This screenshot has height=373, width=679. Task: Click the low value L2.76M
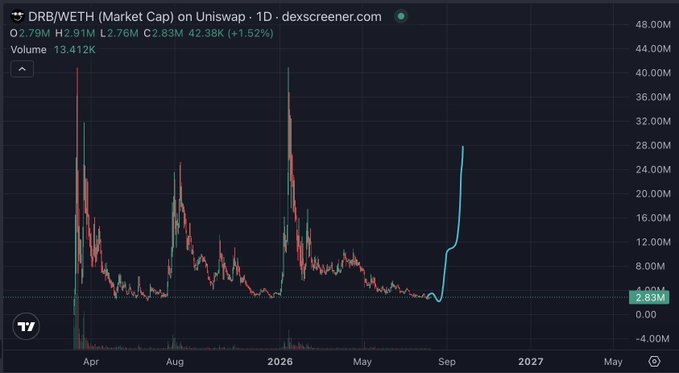[x=119, y=33]
